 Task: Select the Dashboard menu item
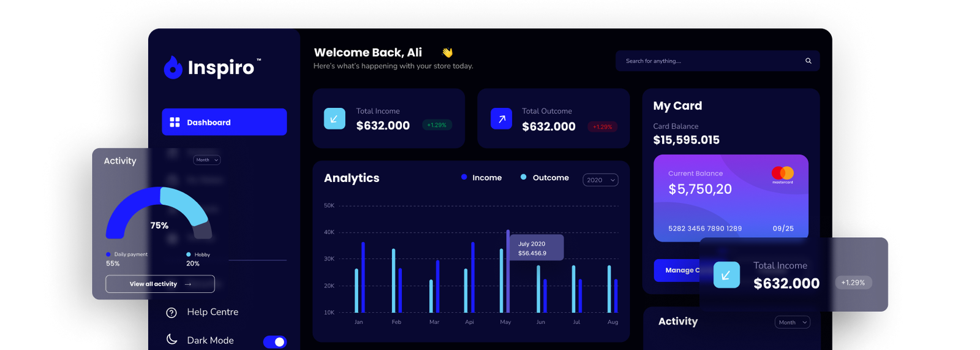(x=224, y=122)
